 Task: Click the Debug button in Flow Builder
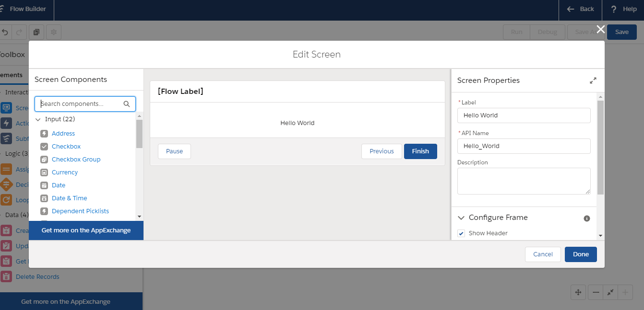point(548,32)
